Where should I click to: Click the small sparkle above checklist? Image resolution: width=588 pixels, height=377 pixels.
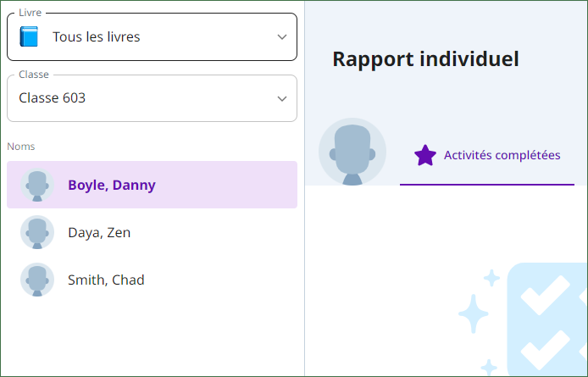click(x=491, y=278)
